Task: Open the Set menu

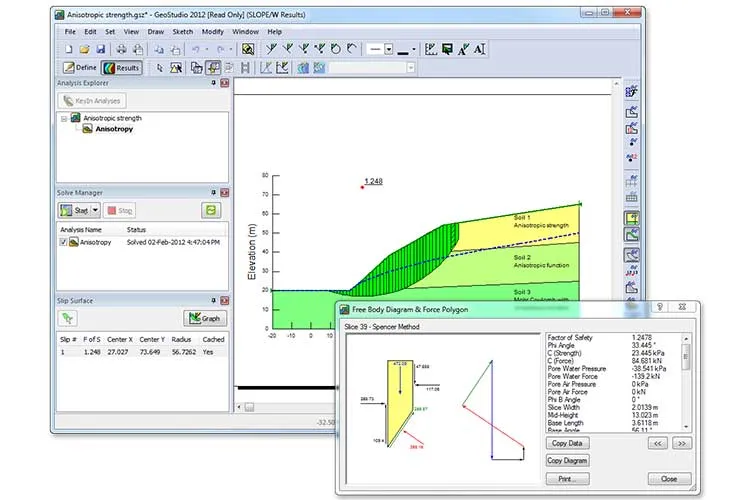Action: pyautogui.click(x=110, y=32)
